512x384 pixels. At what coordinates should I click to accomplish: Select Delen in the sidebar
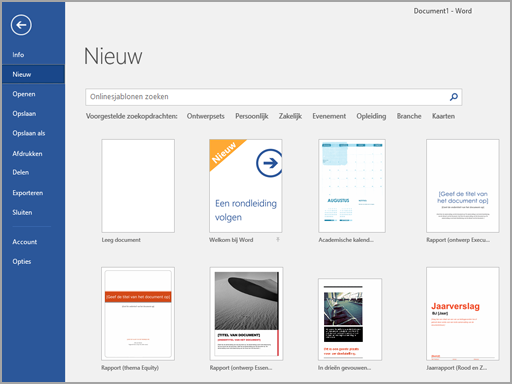click(21, 172)
